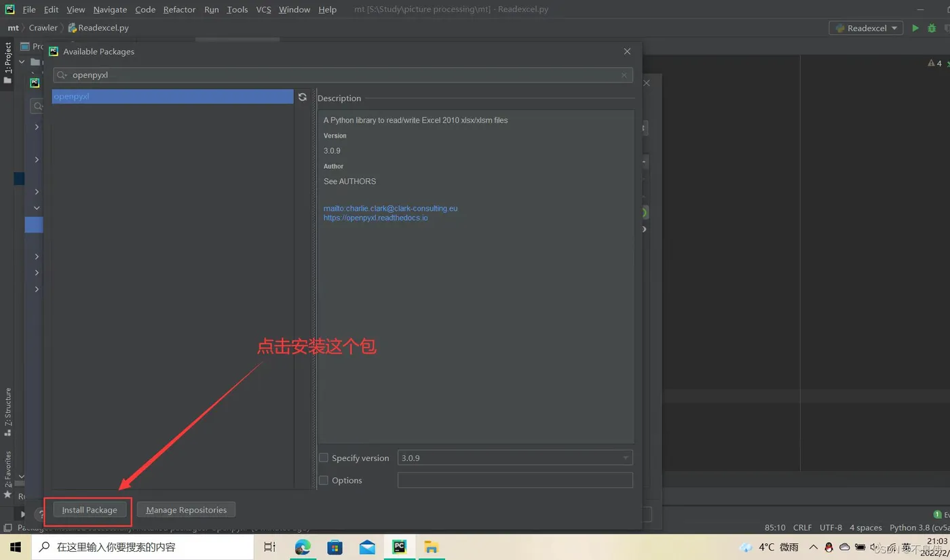Select the openpyxl package row
Image resolution: width=950 pixels, height=560 pixels.
click(172, 96)
